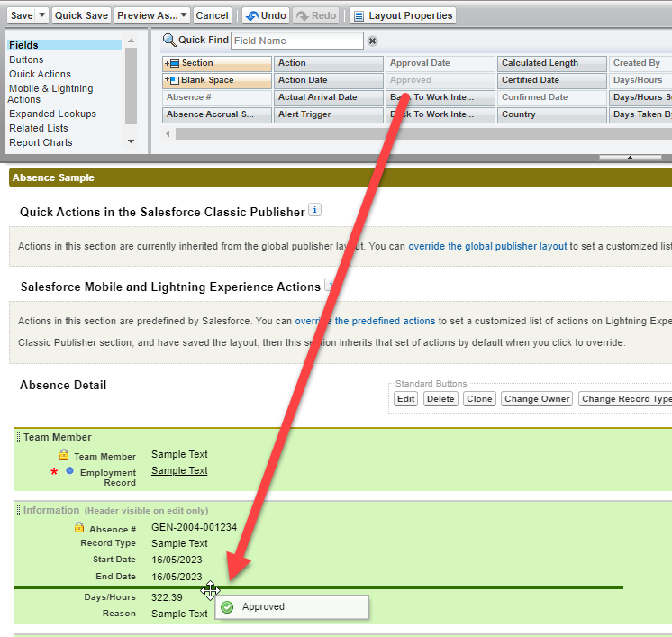The width and height of the screenshot is (672, 637).
Task: Collapse the palette using the bottom handle
Action: [630, 158]
